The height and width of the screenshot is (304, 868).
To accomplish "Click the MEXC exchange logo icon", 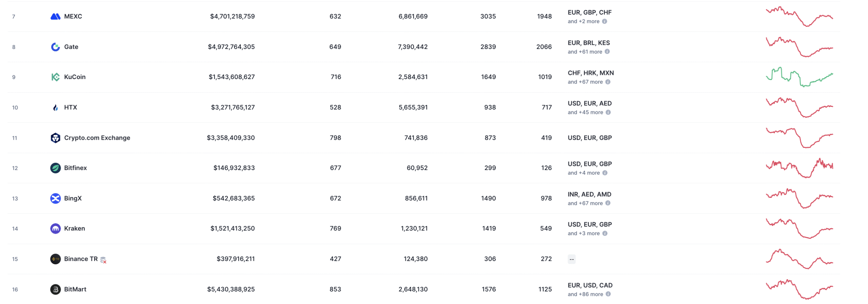I will tap(55, 16).
